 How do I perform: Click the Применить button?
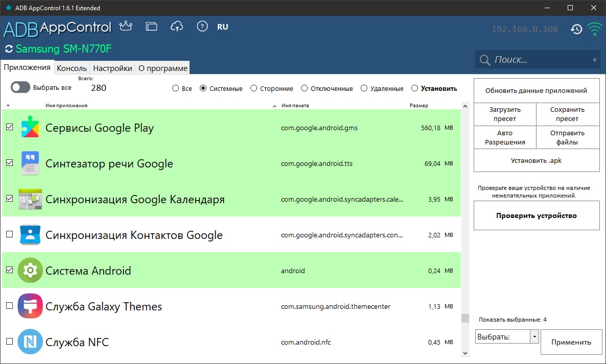point(571,342)
